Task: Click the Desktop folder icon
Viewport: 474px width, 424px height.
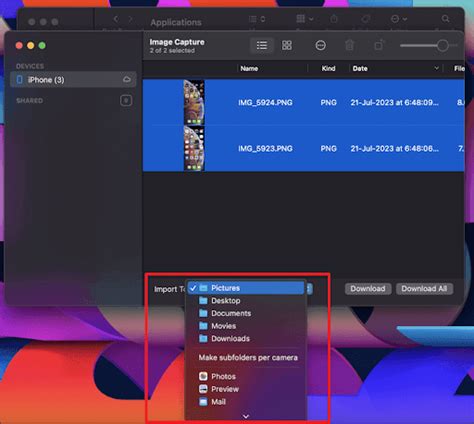Action: (x=203, y=301)
